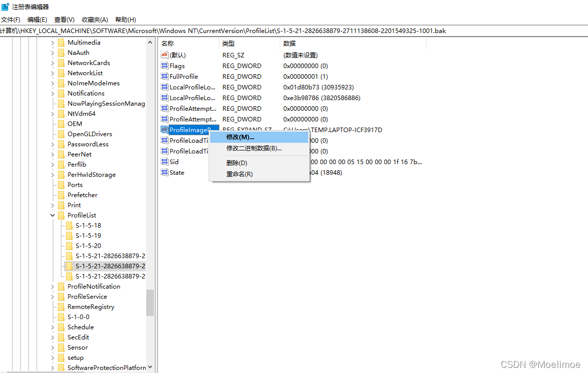Open the 编辑(E) menu

(x=37, y=19)
